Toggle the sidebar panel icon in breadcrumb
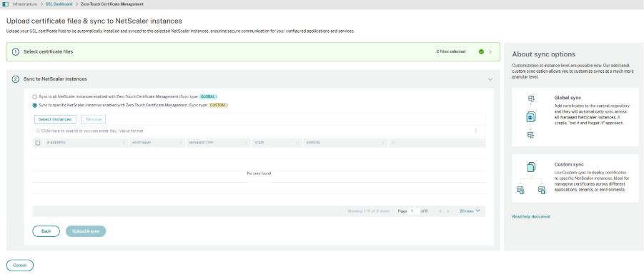This screenshot has width=644, height=277. 5,4
